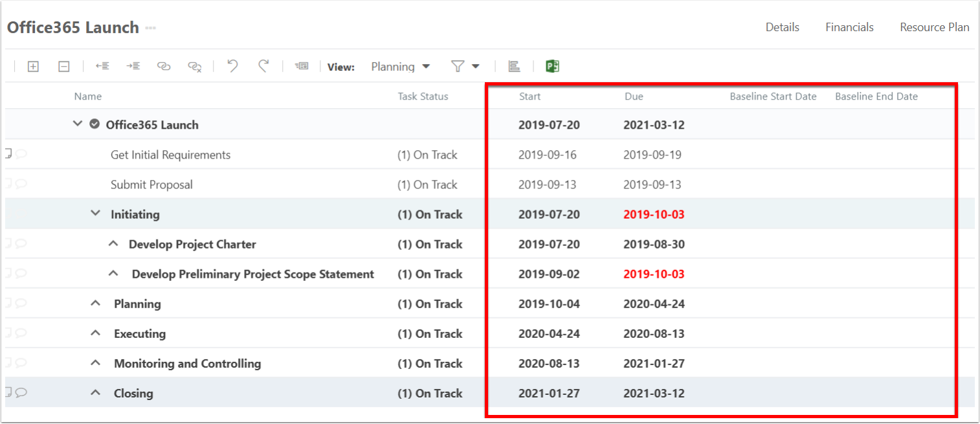Open the ellipsis menu beside the Office365 Launch title

pyautogui.click(x=151, y=28)
